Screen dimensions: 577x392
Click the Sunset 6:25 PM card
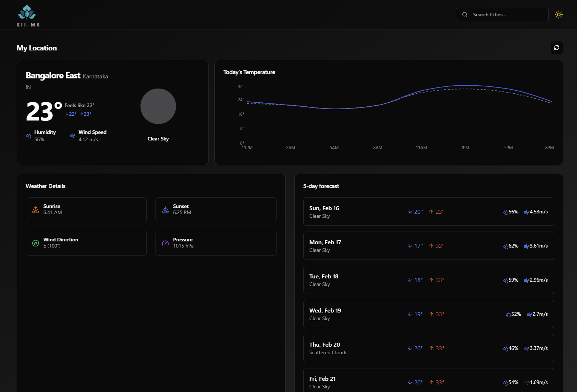coord(216,210)
